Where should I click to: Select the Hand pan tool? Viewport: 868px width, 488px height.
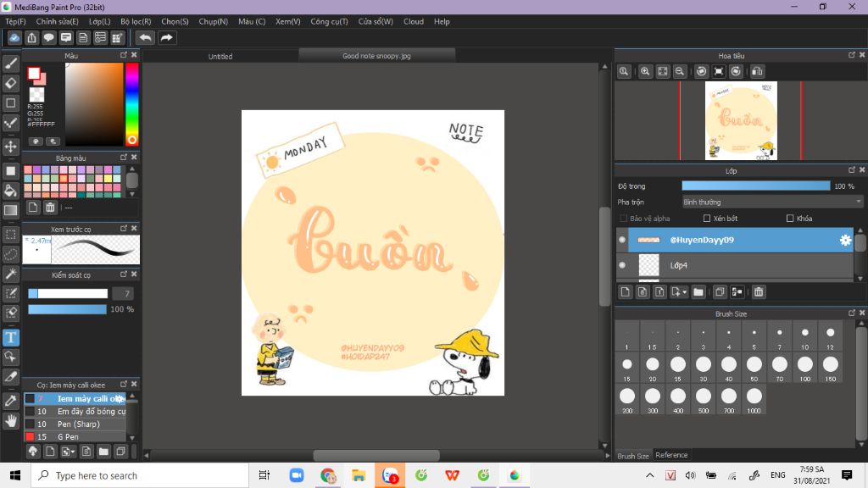[10, 421]
